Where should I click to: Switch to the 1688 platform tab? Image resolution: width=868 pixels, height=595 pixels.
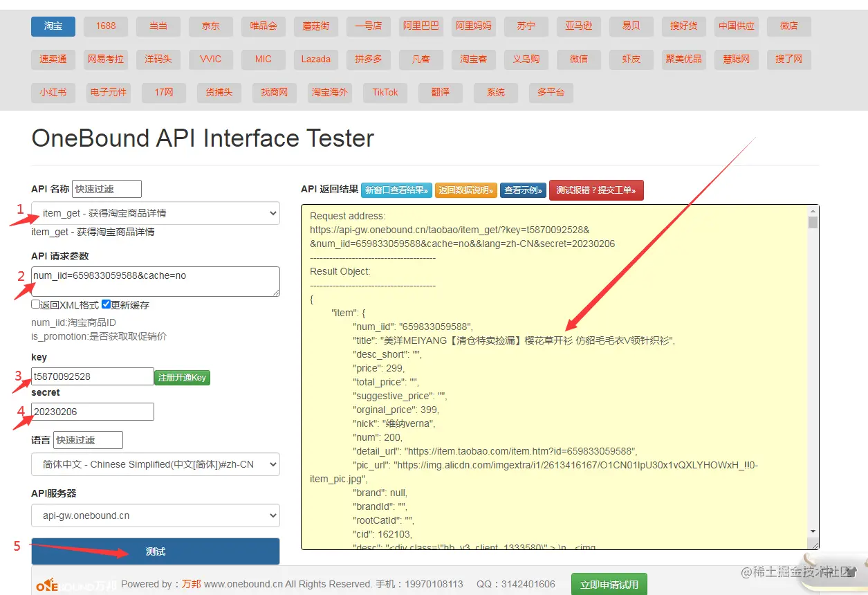106,26
